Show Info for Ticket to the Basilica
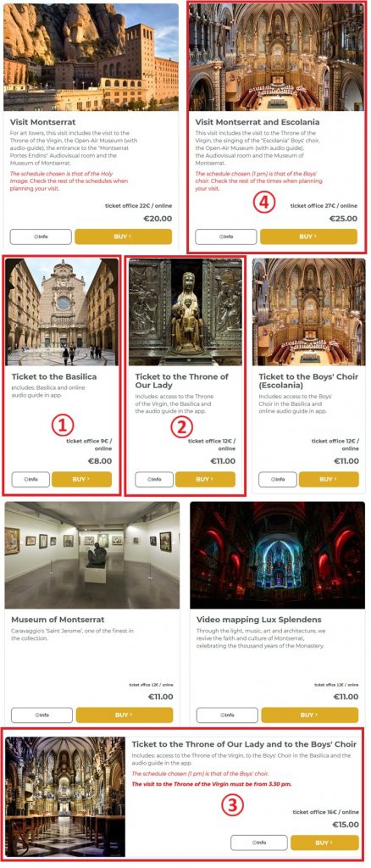The width and height of the screenshot is (371, 868). (30, 480)
